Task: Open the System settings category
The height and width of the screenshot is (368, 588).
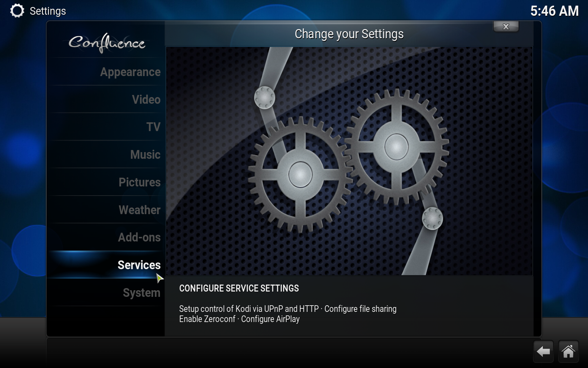Action: pyautogui.click(x=106, y=293)
